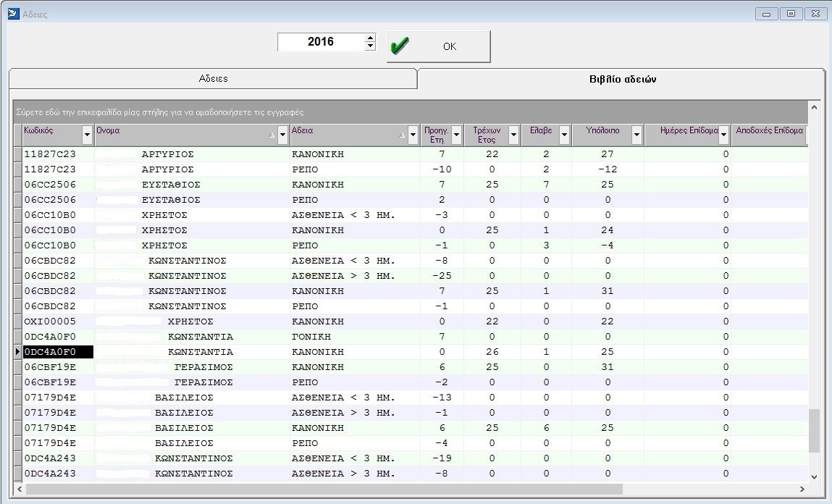Sort by the Αποδοχές Επίδομα column header
Screen dimensions: 832x504
tap(769, 131)
